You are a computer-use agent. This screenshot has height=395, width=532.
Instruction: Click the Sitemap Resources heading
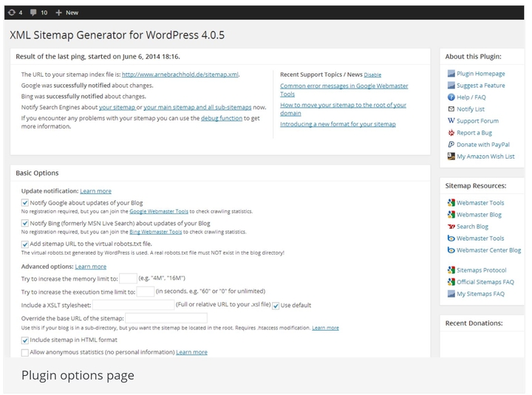coord(476,186)
